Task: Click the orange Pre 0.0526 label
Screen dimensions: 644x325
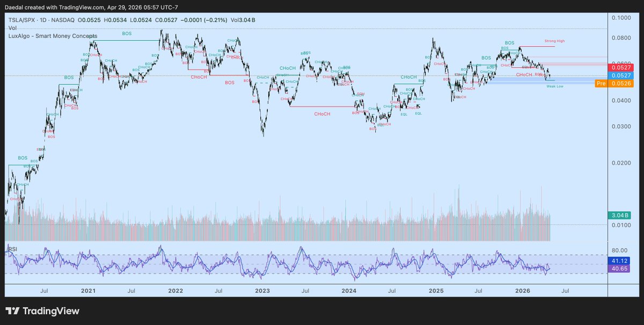Action: click(x=614, y=84)
